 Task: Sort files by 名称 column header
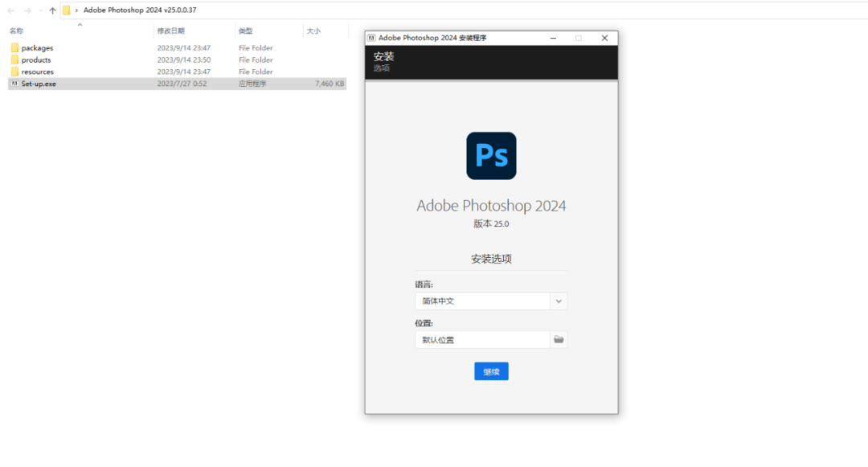point(17,31)
